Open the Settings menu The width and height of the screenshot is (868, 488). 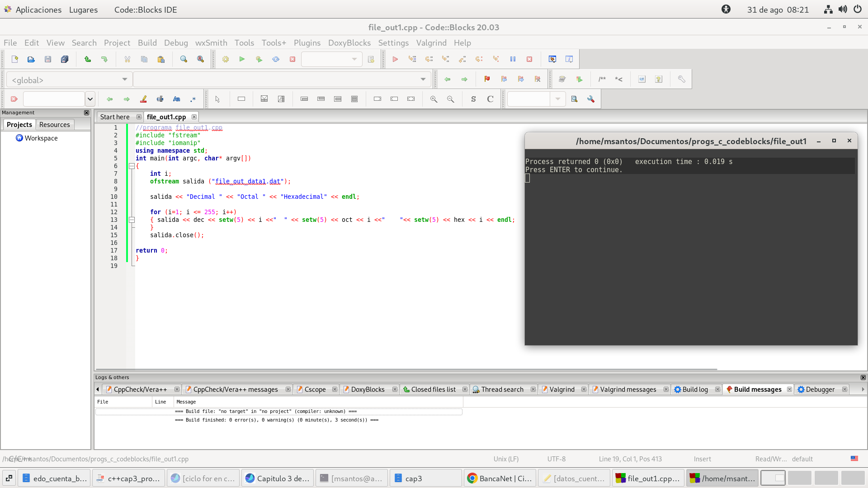(x=393, y=42)
